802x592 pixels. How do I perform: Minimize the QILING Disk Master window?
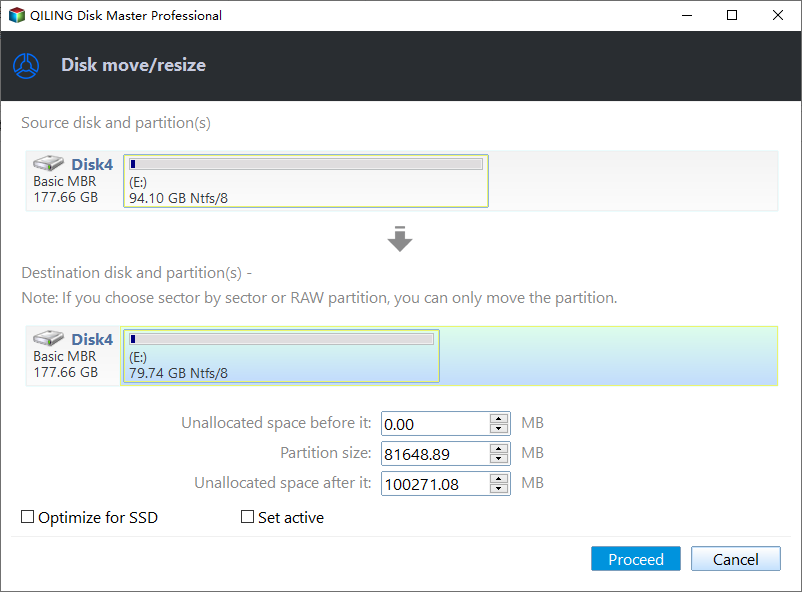pos(687,15)
